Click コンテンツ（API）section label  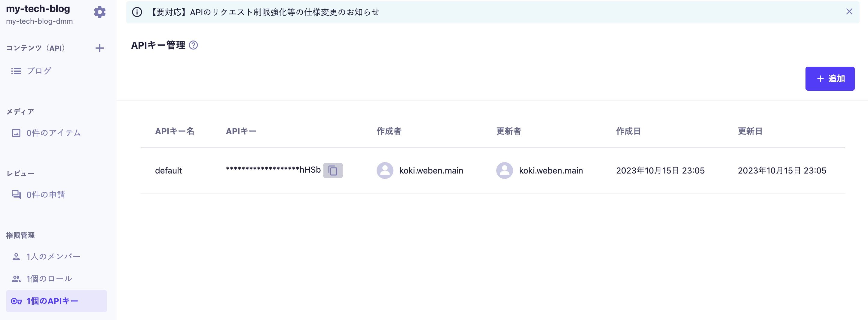[35, 48]
